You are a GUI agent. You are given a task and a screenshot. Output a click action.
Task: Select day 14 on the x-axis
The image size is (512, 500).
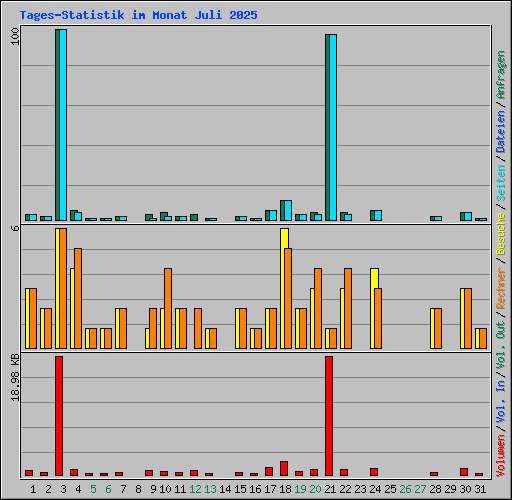(x=225, y=489)
